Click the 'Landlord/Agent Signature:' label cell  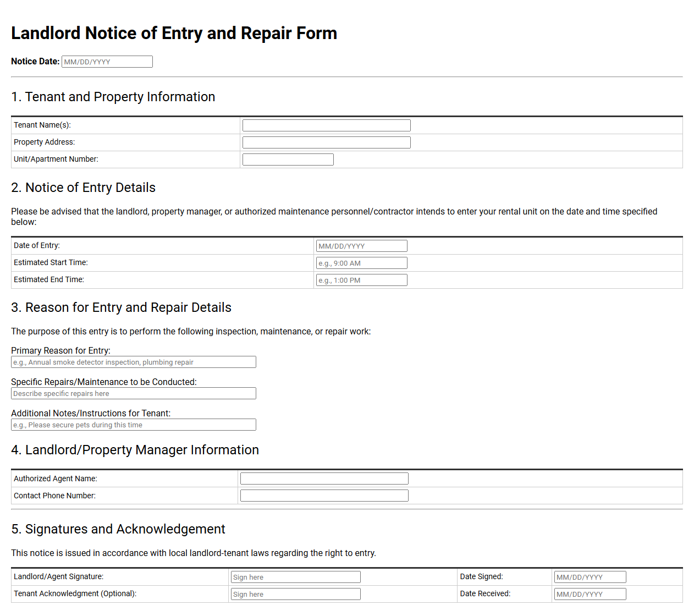point(120,577)
